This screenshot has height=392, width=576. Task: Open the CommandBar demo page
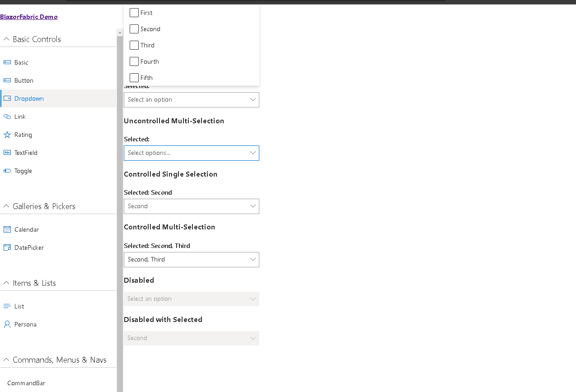(x=26, y=383)
